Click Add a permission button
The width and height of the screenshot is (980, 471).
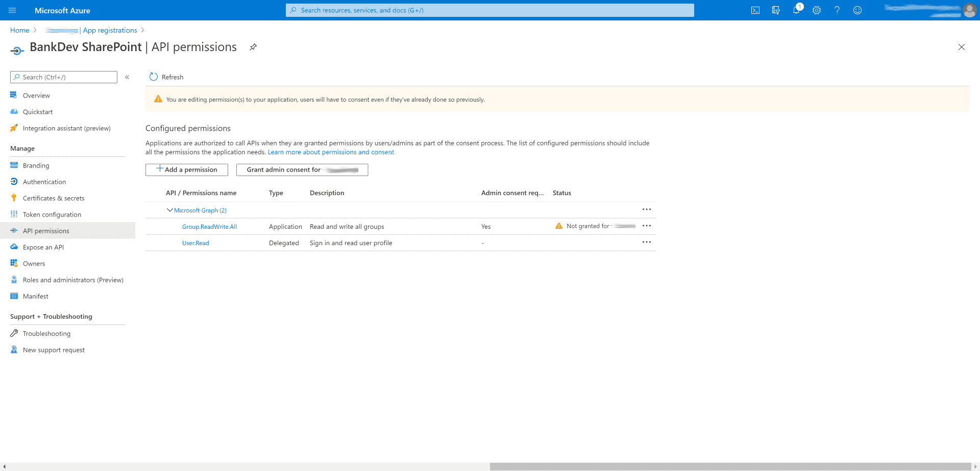pyautogui.click(x=187, y=170)
